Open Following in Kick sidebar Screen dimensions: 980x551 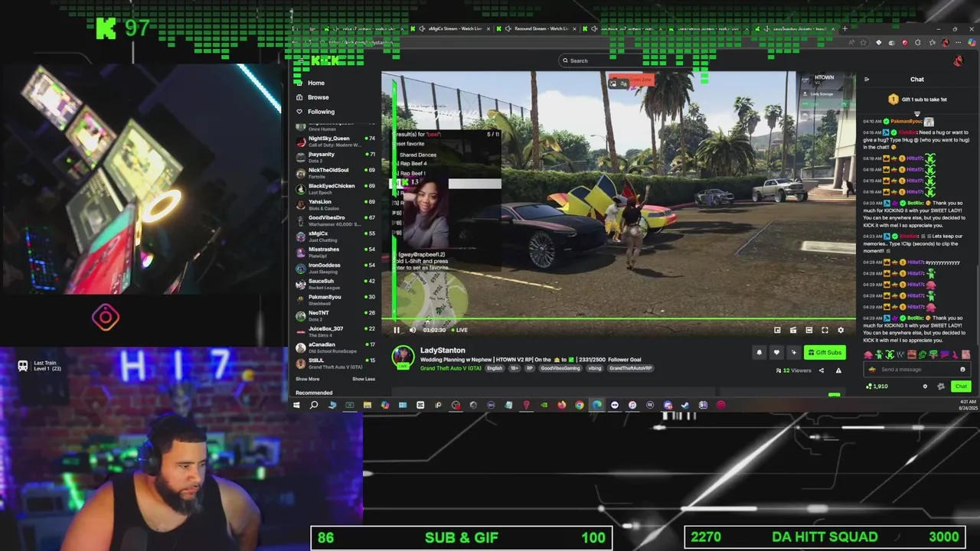point(321,112)
